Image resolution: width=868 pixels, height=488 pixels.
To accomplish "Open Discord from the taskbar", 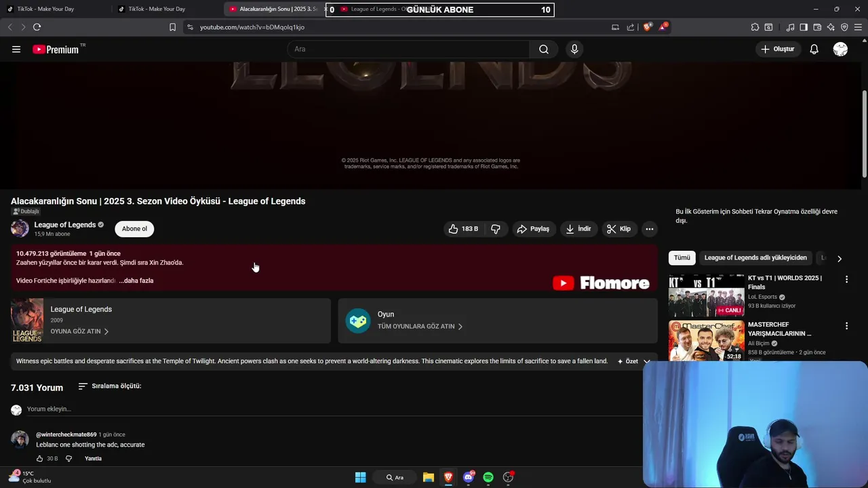I will pos(469,477).
